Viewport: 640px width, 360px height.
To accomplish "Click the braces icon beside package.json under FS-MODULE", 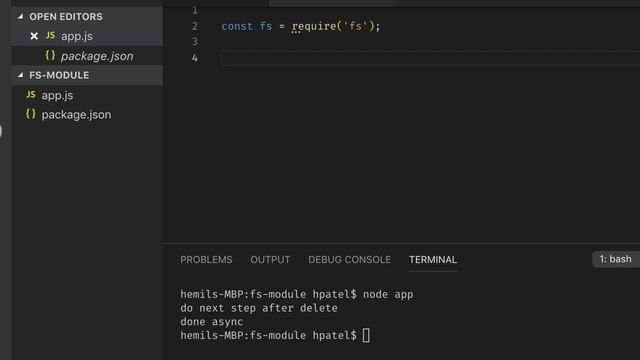I will [31, 114].
